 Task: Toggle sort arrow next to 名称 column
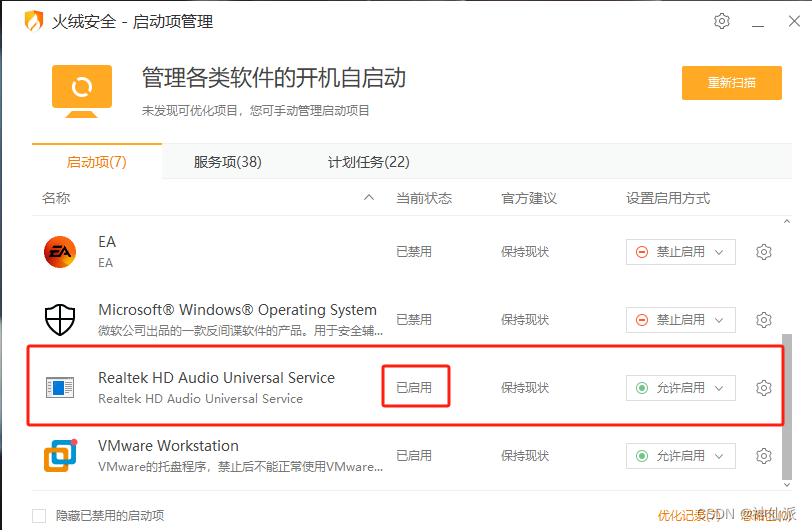click(x=369, y=197)
